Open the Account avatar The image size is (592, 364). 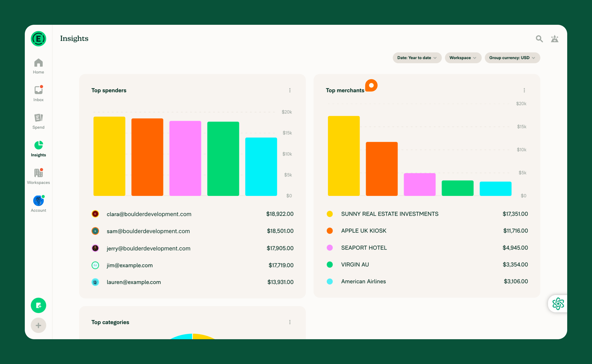click(x=39, y=201)
